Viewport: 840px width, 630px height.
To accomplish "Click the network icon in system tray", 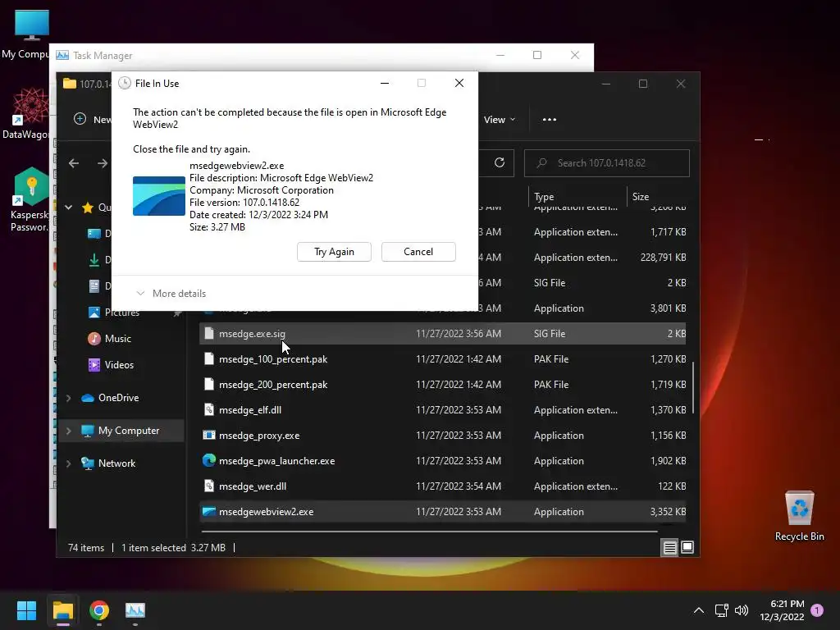I will [x=722, y=610].
